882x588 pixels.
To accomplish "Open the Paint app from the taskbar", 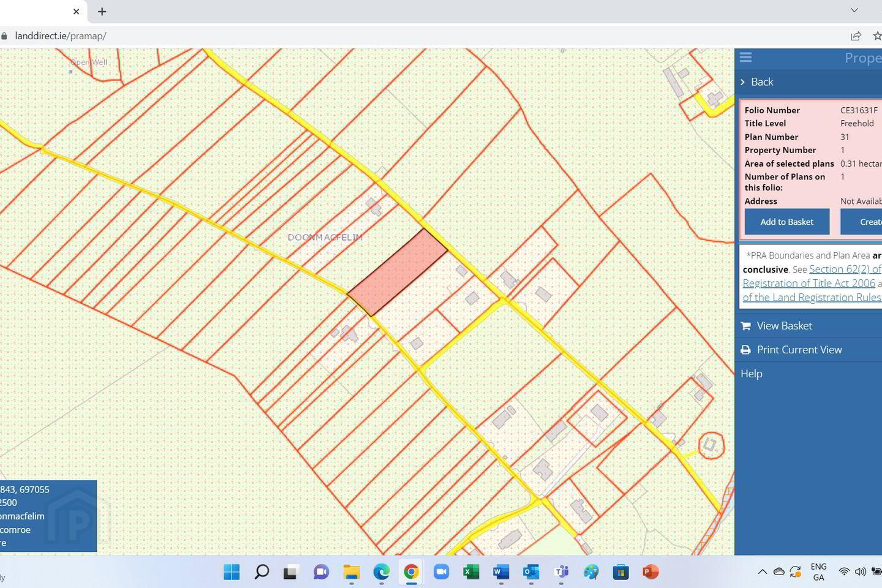I will pos(591,572).
